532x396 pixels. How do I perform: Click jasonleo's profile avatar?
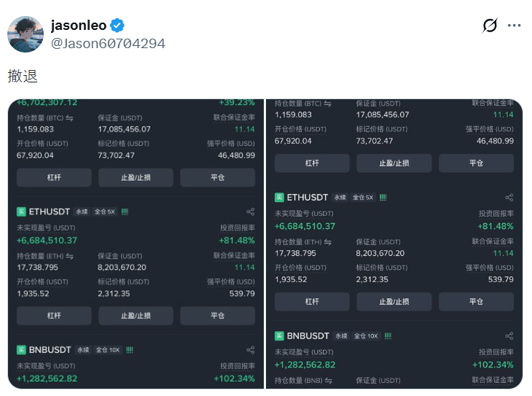pyautogui.click(x=25, y=34)
